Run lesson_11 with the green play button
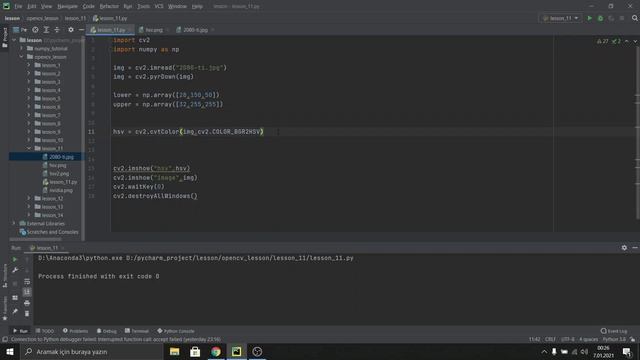Viewport: 640px width, 360px height. coord(589,18)
